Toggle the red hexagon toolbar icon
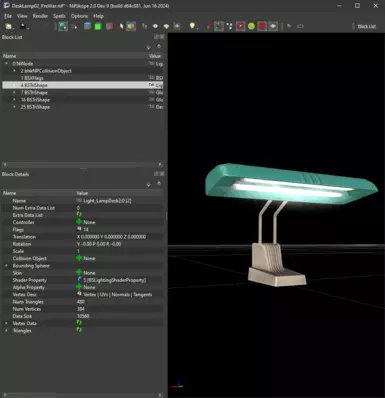 [262, 26]
